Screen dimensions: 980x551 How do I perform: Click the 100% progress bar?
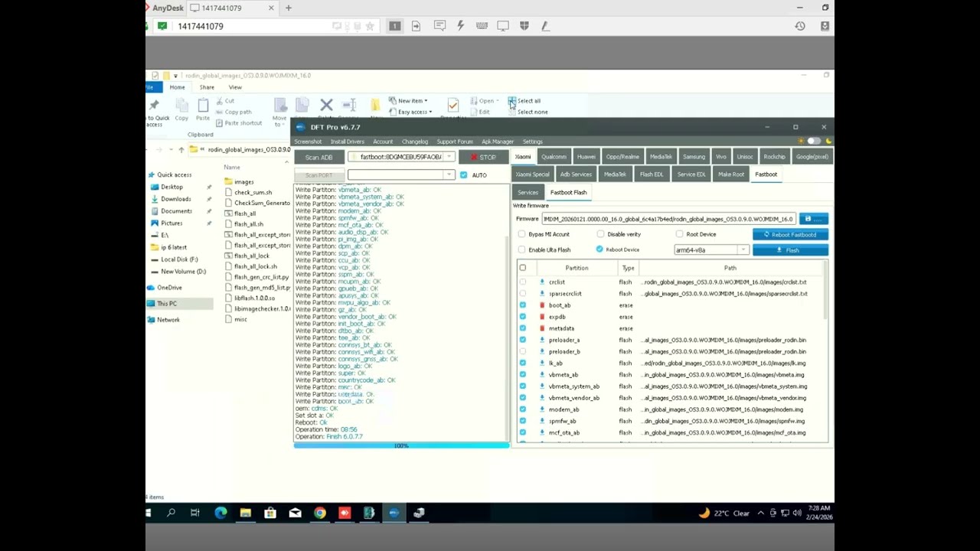pyautogui.click(x=401, y=445)
